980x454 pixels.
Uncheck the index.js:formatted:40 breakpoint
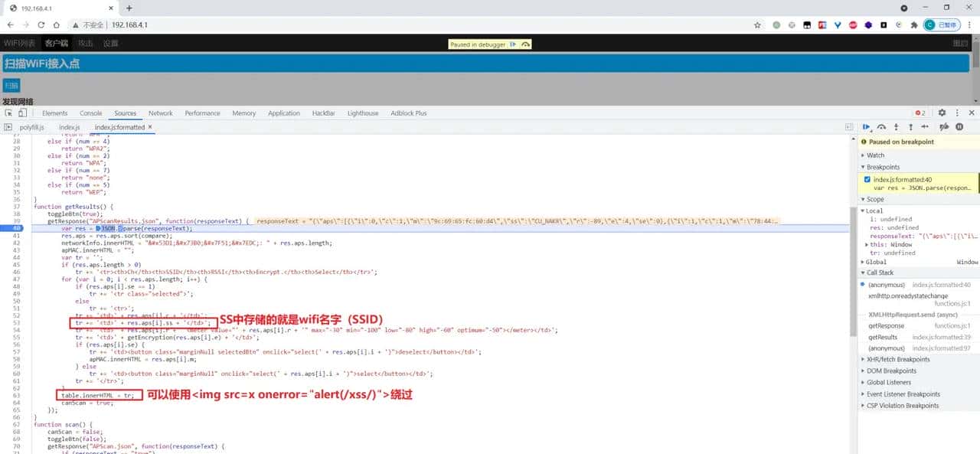(x=867, y=179)
